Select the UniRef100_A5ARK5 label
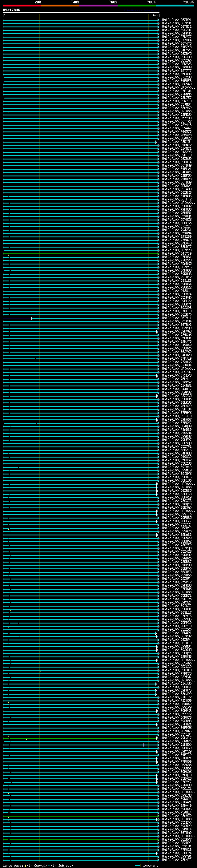Image resolution: width=197 pixels, height=868 pixels. [x=176, y=264]
